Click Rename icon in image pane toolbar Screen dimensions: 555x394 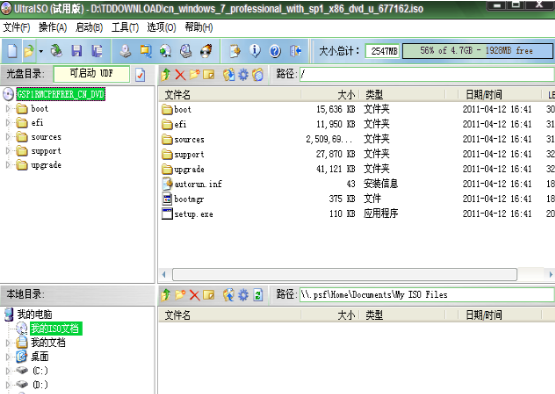point(209,74)
